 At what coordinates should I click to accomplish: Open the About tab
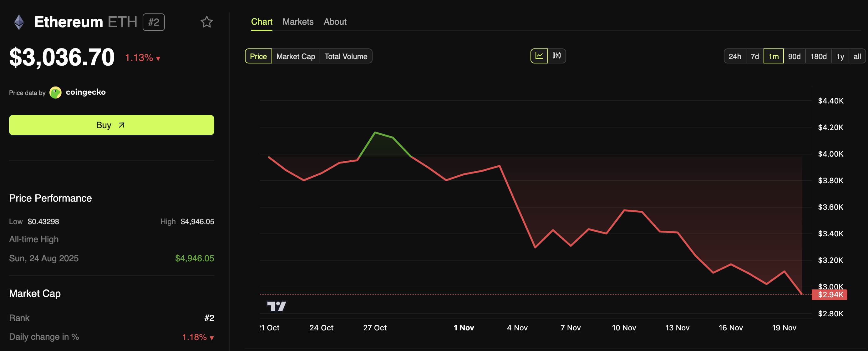(x=335, y=22)
